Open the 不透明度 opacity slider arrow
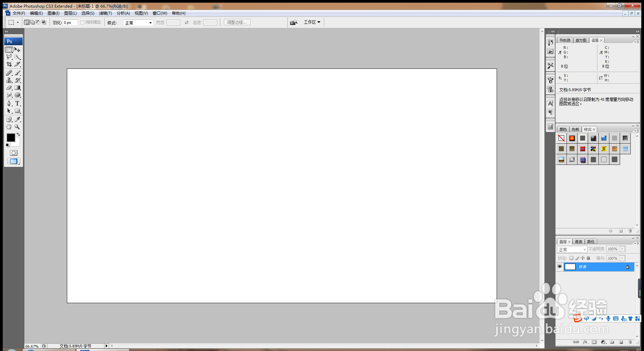The image size is (644, 351). [622, 249]
